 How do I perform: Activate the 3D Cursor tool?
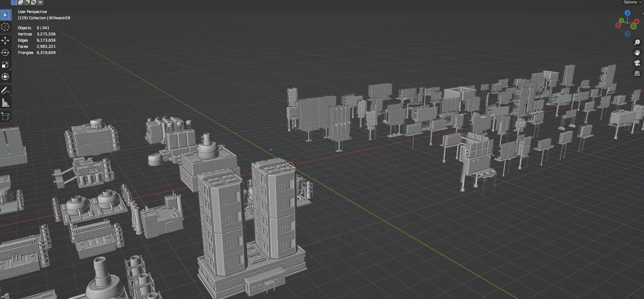coord(5,27)
